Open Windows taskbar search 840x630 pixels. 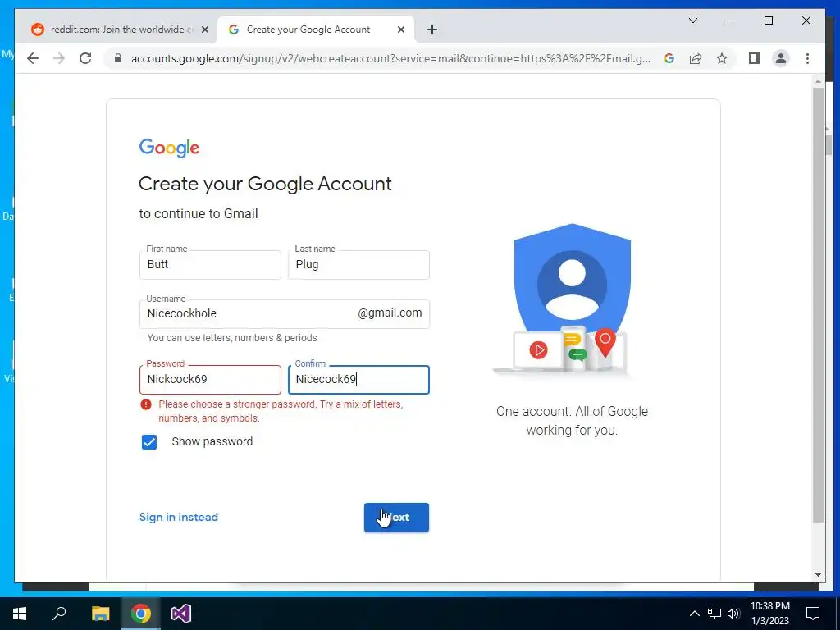point(59,614)
